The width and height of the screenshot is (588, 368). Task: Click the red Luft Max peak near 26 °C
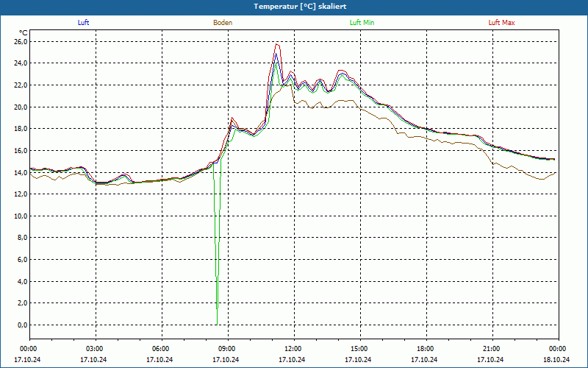click(x=277, y=45)
